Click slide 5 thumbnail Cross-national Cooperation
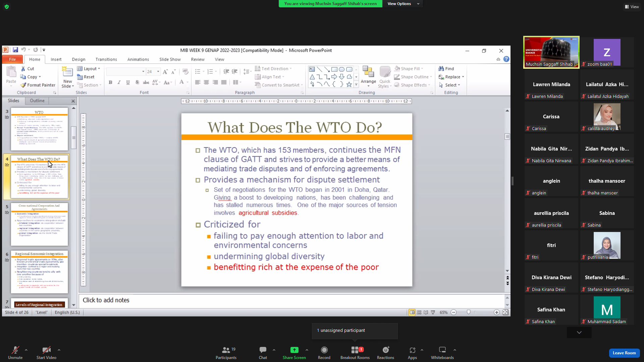644x362 pixels. pos(39,224)
